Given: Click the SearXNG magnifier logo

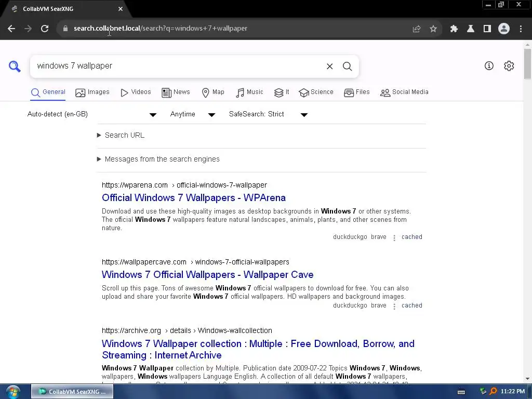Looking at the screenshot, I should point(15,66).
